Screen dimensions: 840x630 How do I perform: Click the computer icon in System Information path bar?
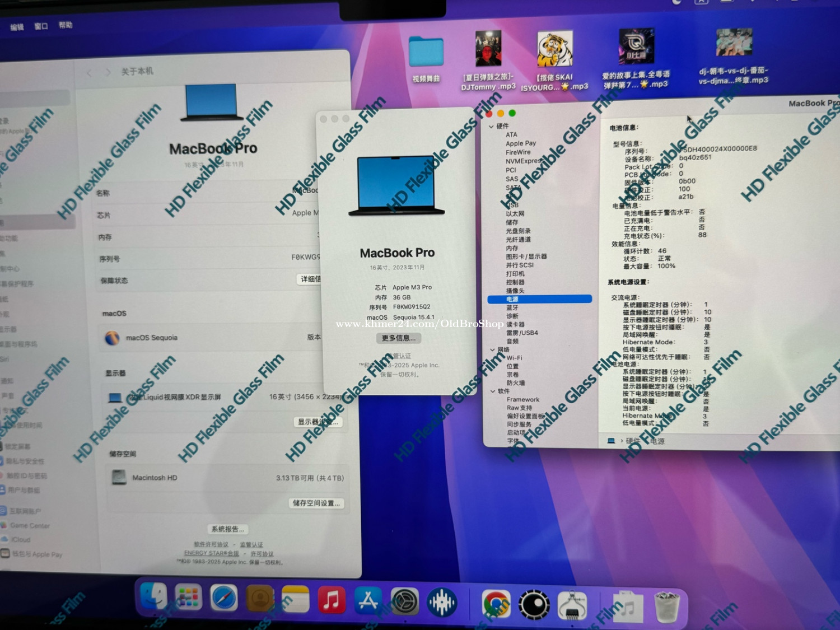pos(611,441)
